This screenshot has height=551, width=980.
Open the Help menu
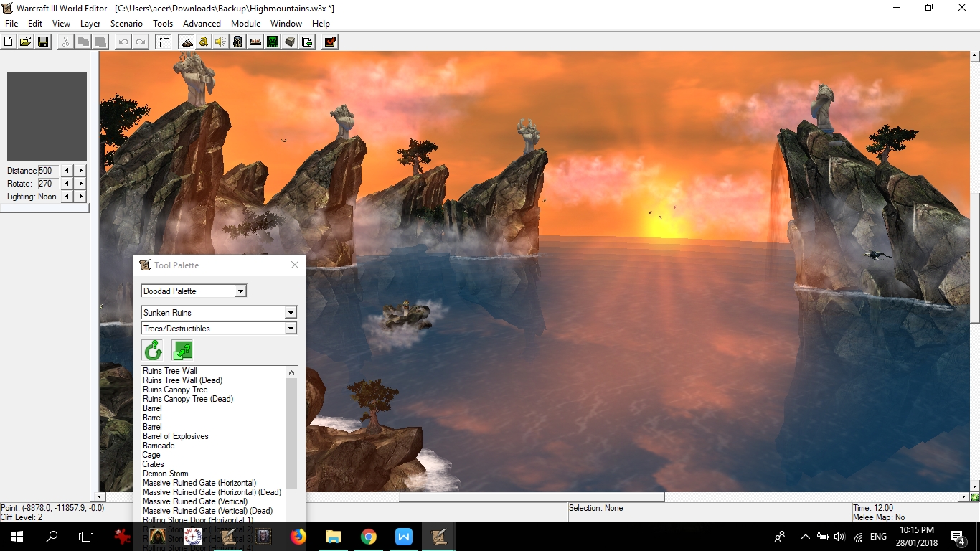coord(321,24)
